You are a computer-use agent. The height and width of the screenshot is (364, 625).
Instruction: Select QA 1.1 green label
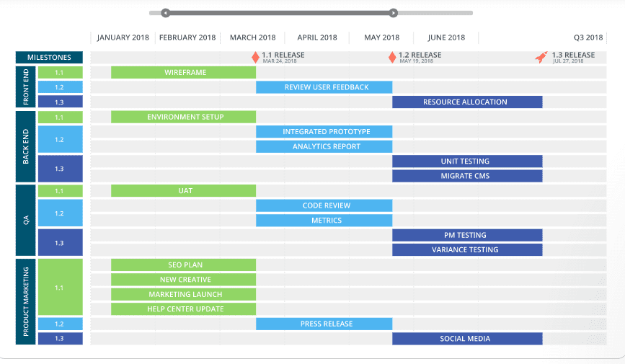60,191
